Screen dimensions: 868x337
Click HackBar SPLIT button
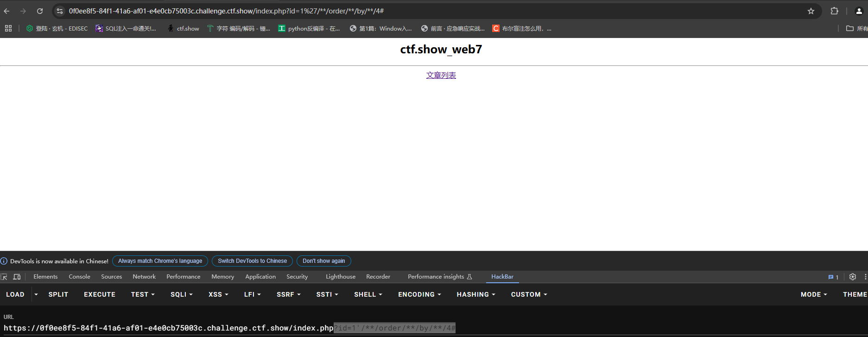click(x=58, y=294)
